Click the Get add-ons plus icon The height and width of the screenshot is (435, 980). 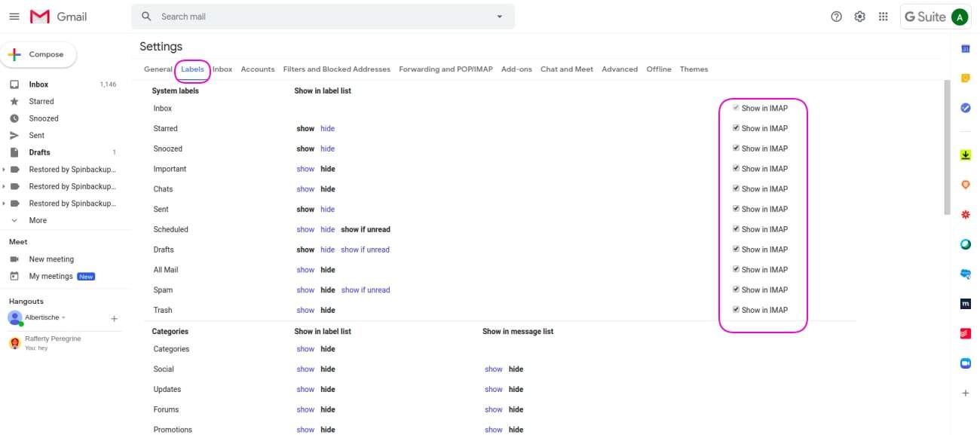click(x=965, y=392)
